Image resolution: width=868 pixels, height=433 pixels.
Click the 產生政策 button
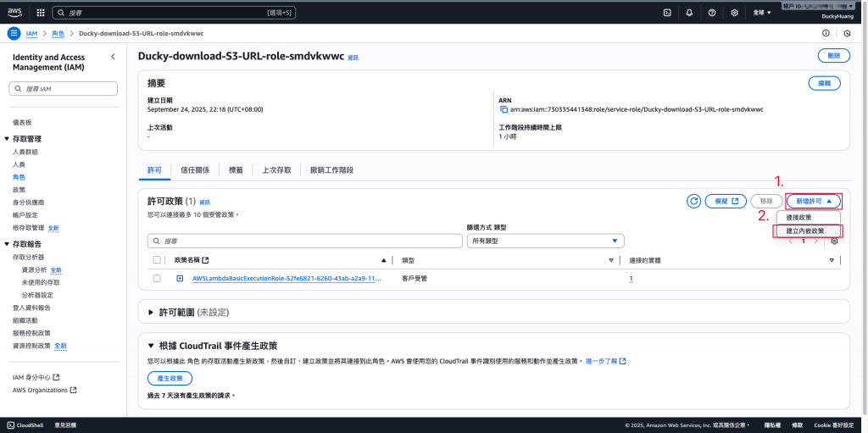pos(170,378)
